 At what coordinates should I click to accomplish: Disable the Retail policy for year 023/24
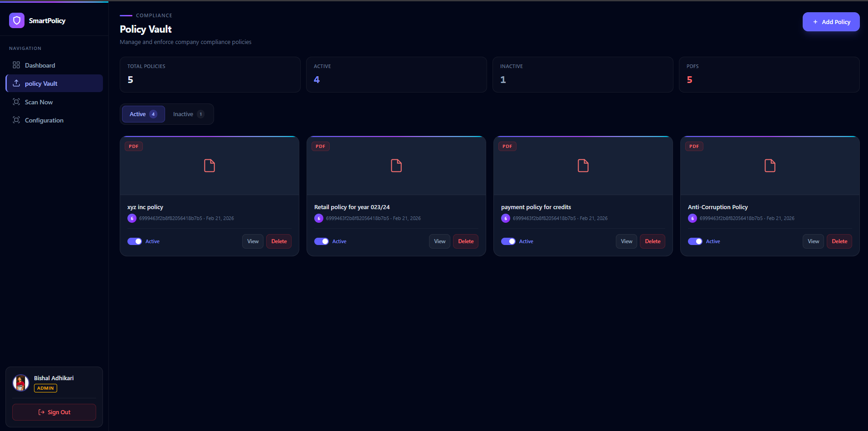[322, 241]
